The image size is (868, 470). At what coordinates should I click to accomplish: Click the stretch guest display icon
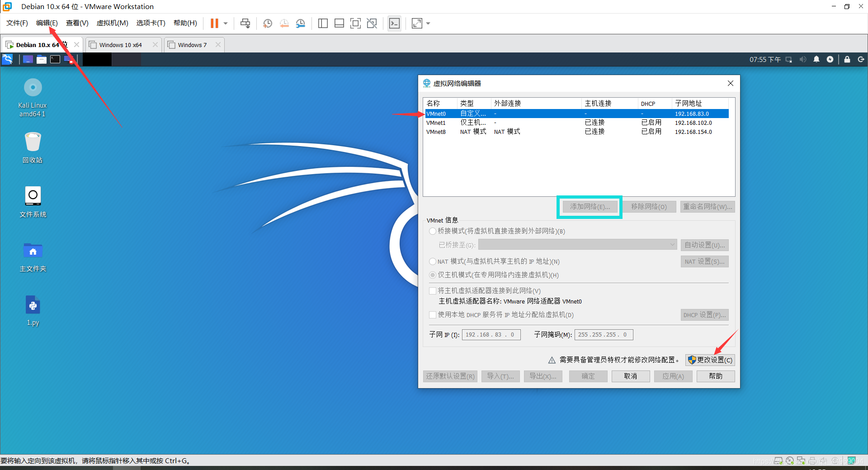tap(417, 23)
